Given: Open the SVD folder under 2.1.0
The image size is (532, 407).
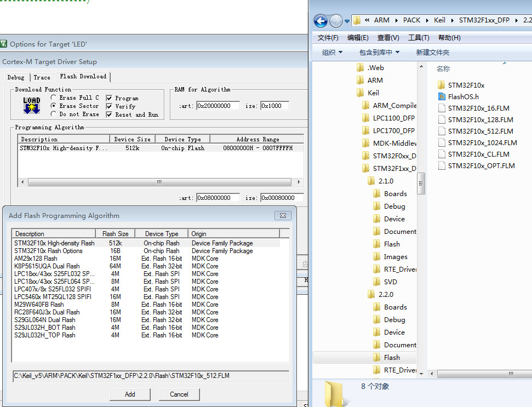Looking at the screenshot, I should click(385, 282).
